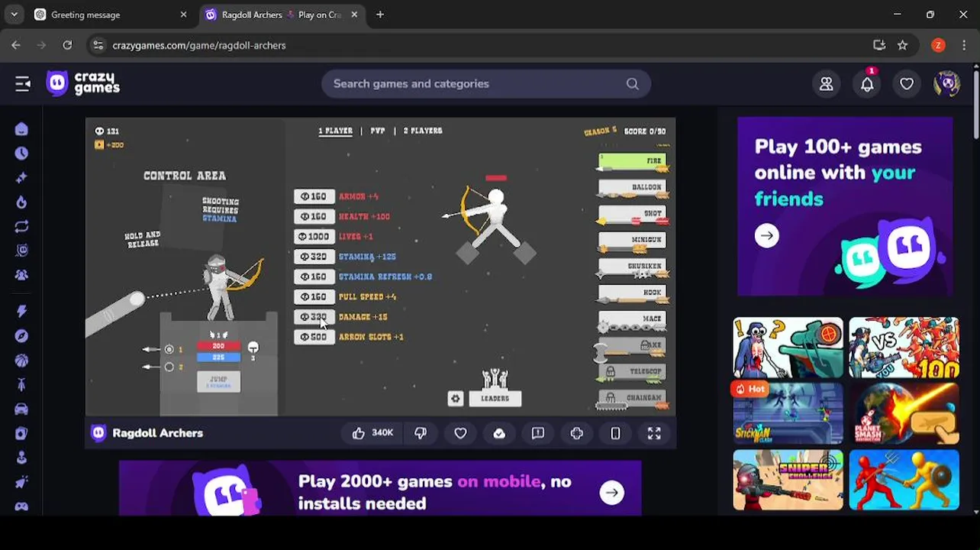
Task: Add Ragdoll Archers to favorites heart
Action: pyautogui.click(x=460, y=433)
